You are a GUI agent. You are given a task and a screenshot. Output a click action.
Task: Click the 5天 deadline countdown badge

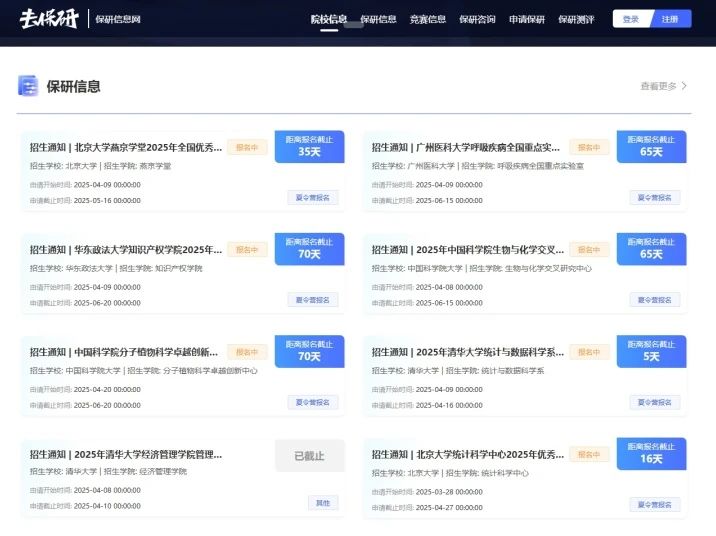pos(651,351)
